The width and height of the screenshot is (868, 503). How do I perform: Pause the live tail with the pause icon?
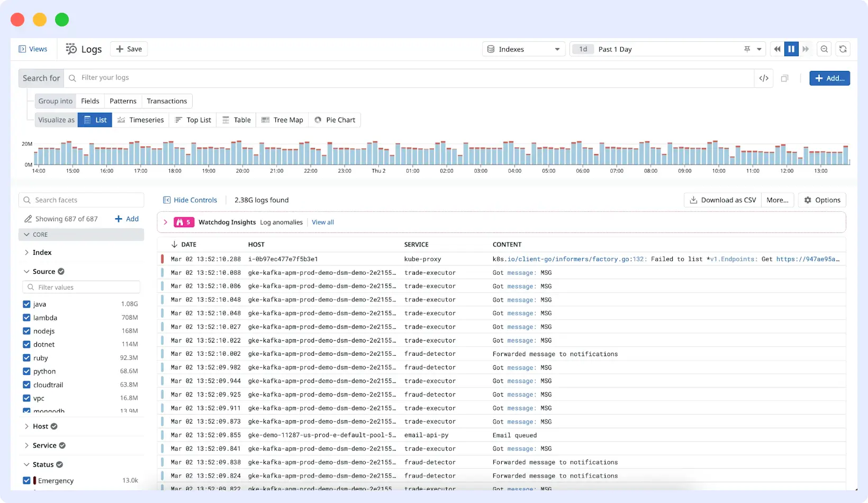[791, 49]
